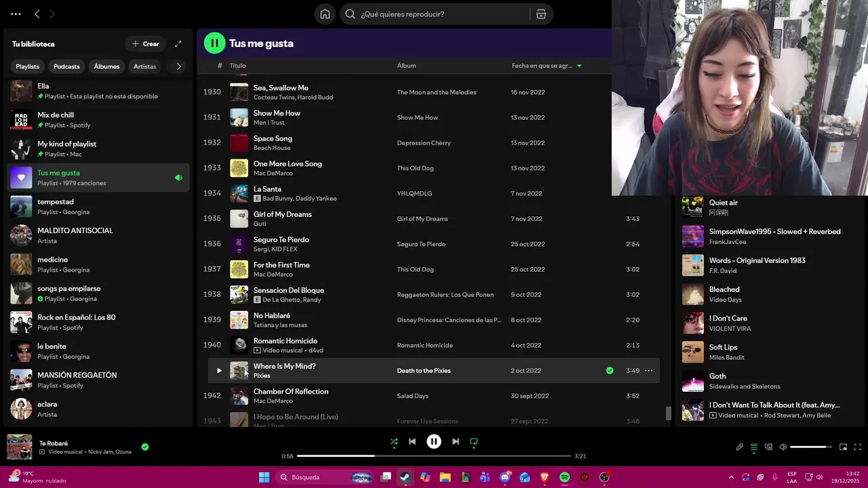The width and height of the screenshot is (868, 488).
Task: Sort tracks by the Título column header
Action: (x=237, y=66)
